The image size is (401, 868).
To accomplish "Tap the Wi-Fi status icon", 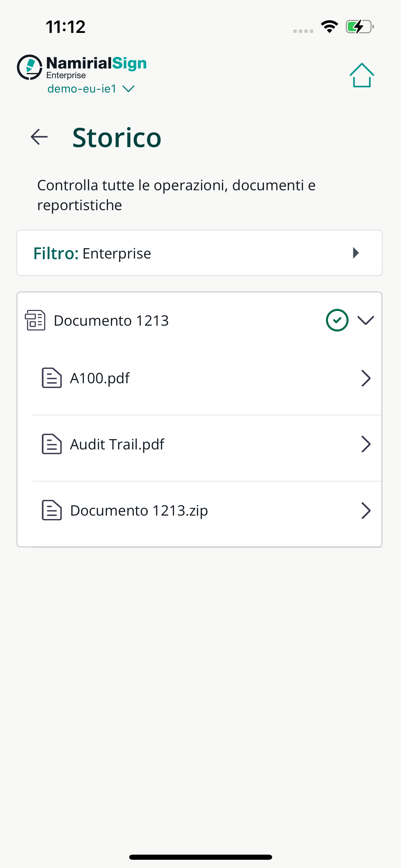I will (x=329, y=27).
